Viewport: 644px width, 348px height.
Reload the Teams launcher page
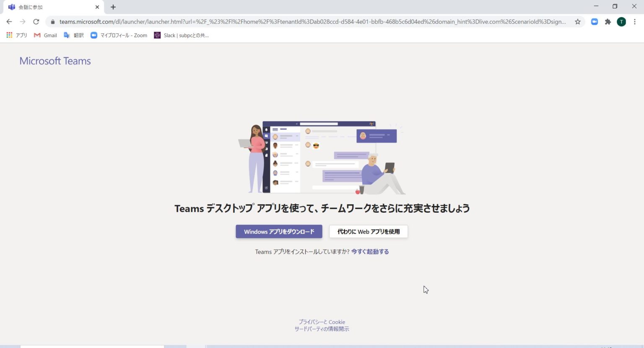[x=36, y=22]
